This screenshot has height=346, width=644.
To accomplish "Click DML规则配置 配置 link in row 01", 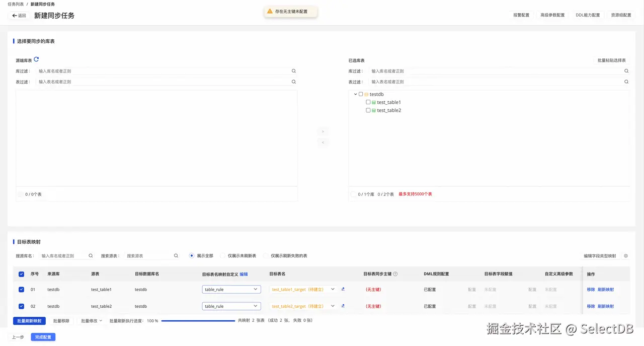I will [x=472, y=290].
